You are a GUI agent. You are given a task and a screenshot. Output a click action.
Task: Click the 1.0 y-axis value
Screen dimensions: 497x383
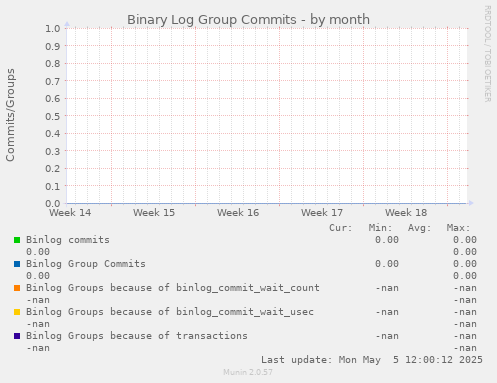[x=53, y=28]
